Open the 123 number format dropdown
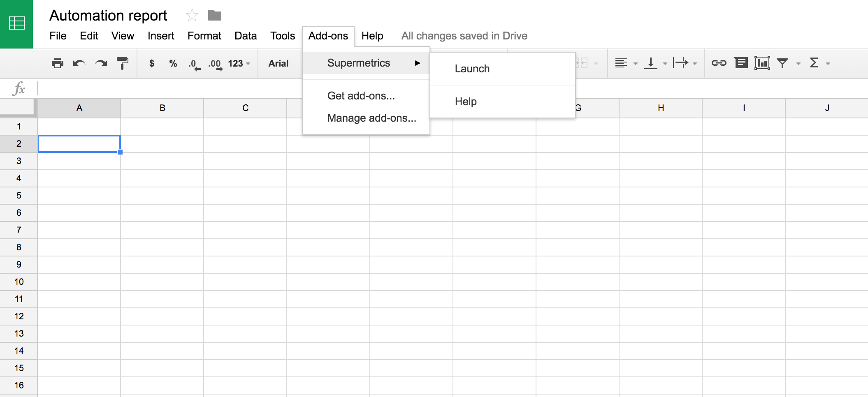Screen dimensions: 868x397 click(239, 63)
